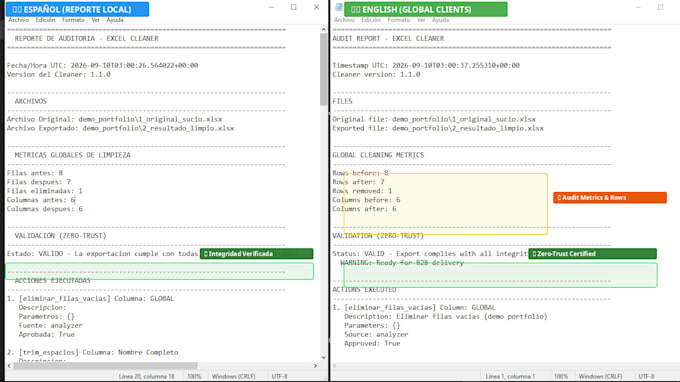Open Formato menu in the English report window
Viewport: 680px width, 382px height.
[x=399, y=20]
